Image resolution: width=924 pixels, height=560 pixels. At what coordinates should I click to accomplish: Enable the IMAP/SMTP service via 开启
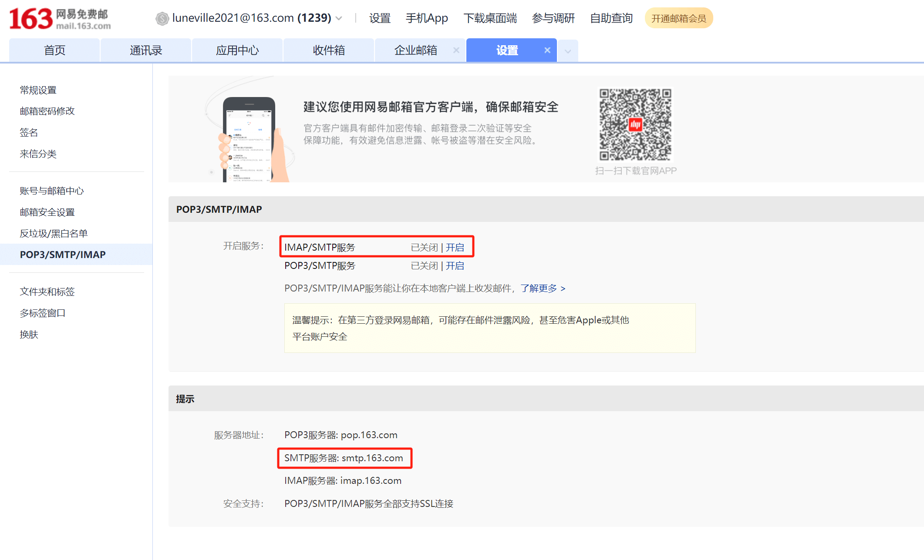455,247
